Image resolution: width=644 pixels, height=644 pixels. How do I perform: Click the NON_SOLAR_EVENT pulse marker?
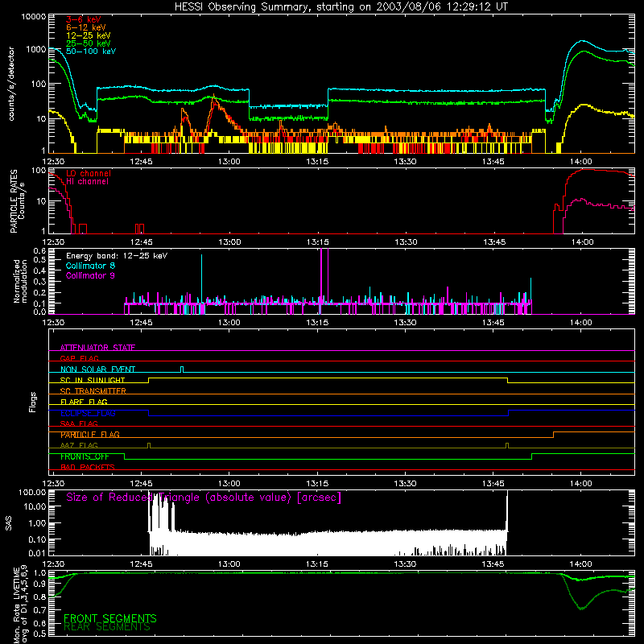(x=182, y=369)
